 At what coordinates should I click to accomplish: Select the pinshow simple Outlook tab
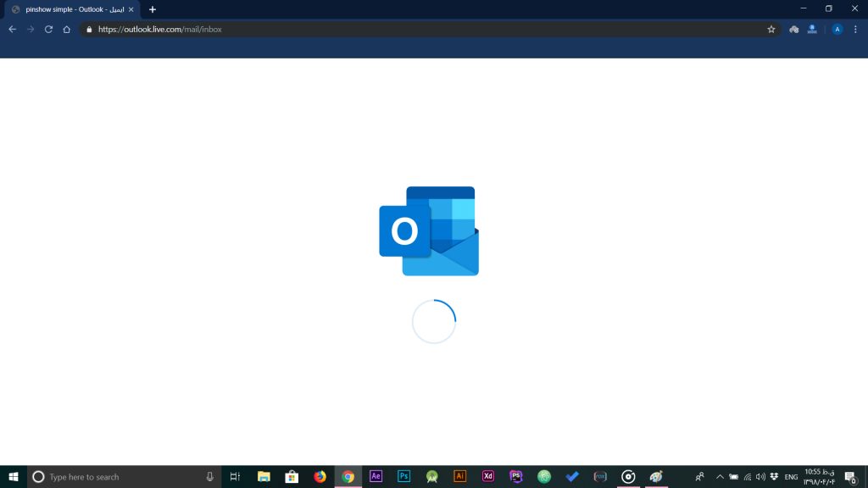68,9
